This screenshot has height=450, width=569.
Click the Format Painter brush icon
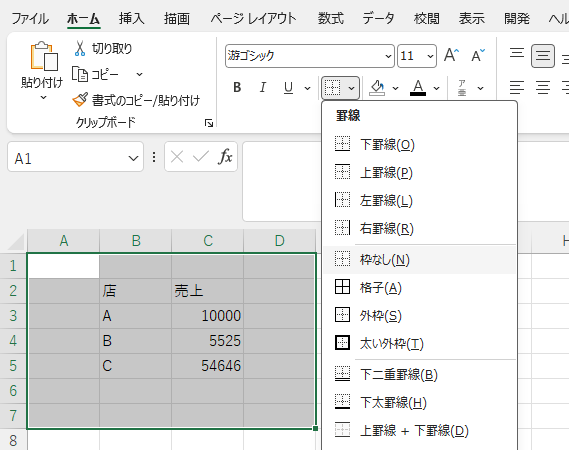80,99
